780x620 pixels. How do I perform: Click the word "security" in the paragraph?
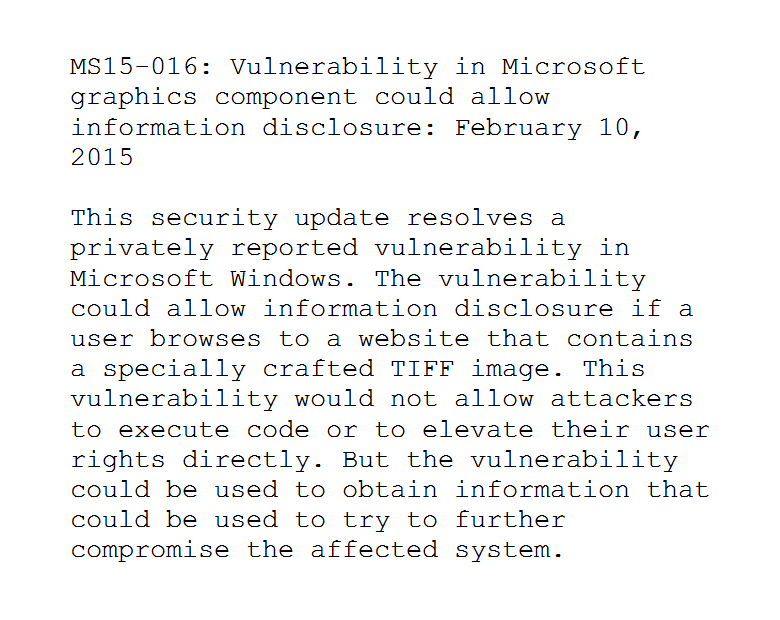214,220
